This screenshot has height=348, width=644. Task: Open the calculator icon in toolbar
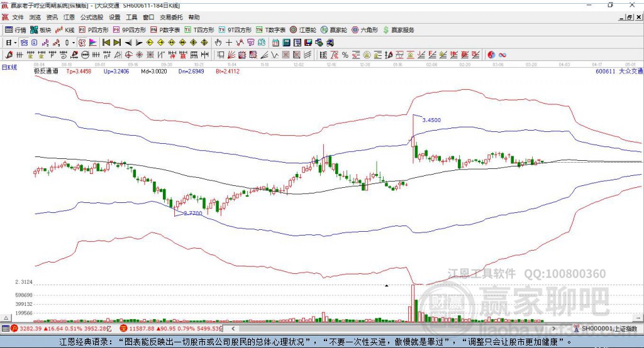click(286, 43)
